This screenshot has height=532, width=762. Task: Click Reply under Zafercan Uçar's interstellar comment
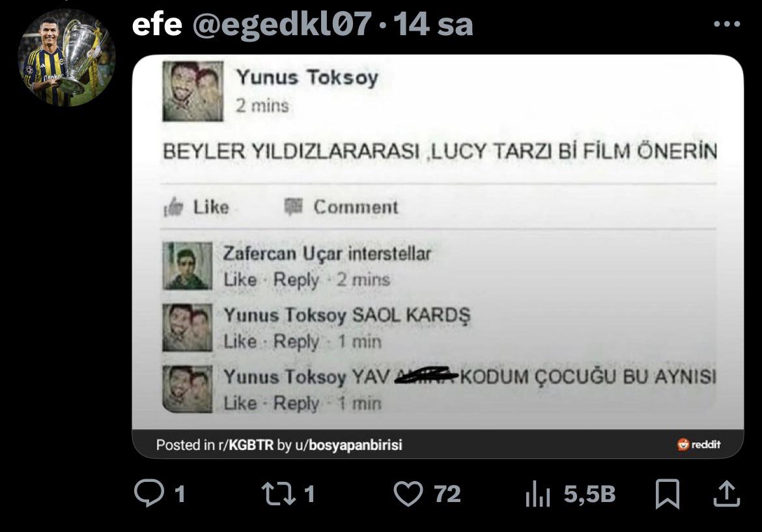click(296, 280)
